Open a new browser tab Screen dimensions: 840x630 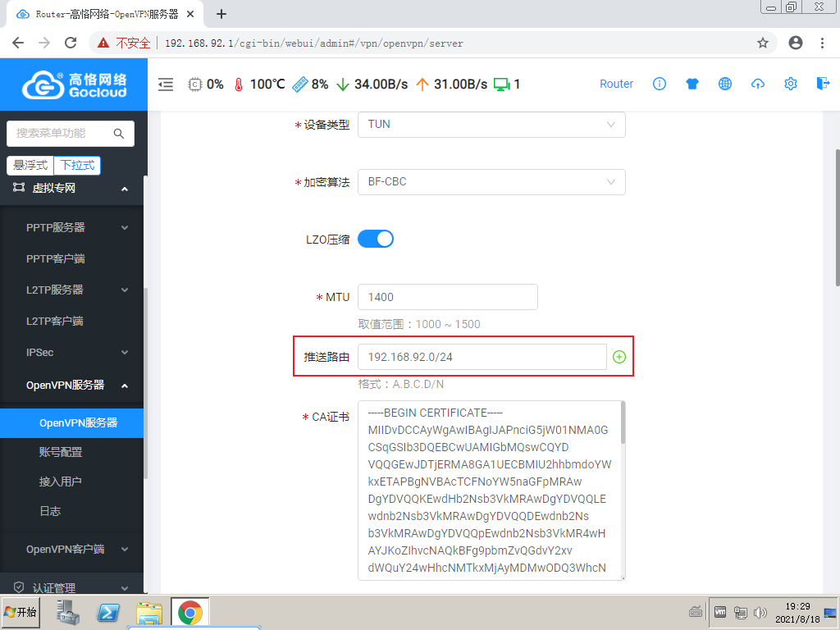click(x=221, y=15)
